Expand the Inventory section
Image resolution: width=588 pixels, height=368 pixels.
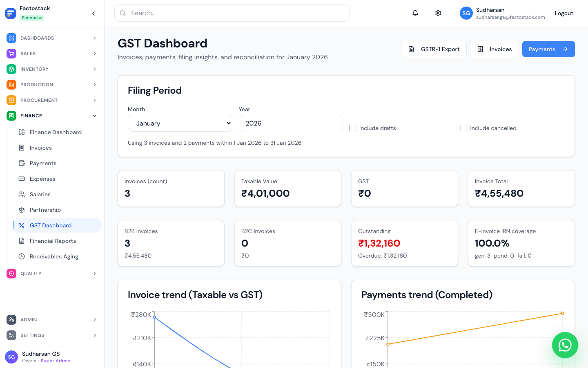click(x=52, y=69)
